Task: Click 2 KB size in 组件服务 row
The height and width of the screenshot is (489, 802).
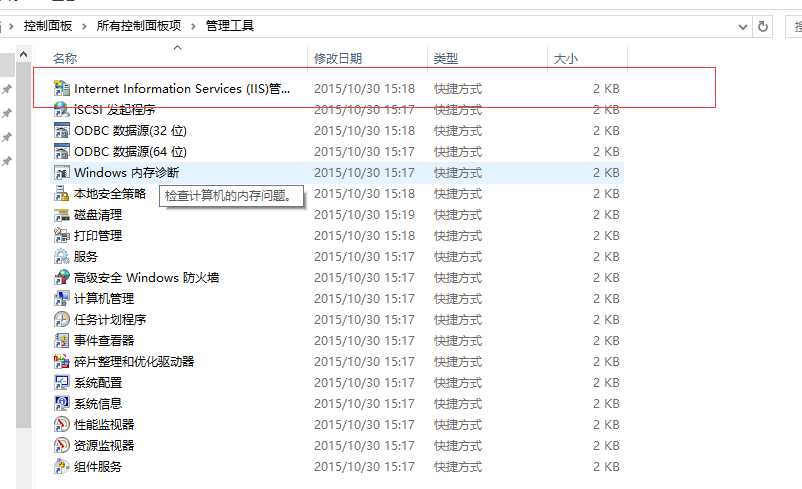Action: click(606, 466)
